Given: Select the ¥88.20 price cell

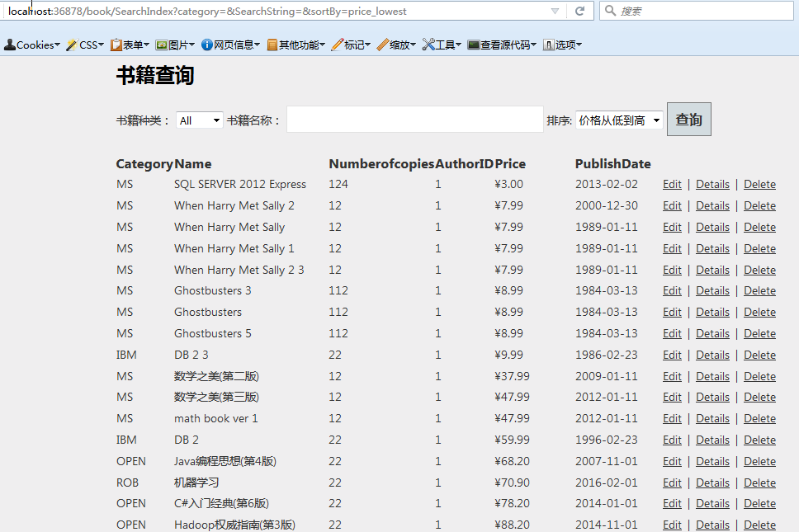Looking at the screenshot, I should 512,525.
